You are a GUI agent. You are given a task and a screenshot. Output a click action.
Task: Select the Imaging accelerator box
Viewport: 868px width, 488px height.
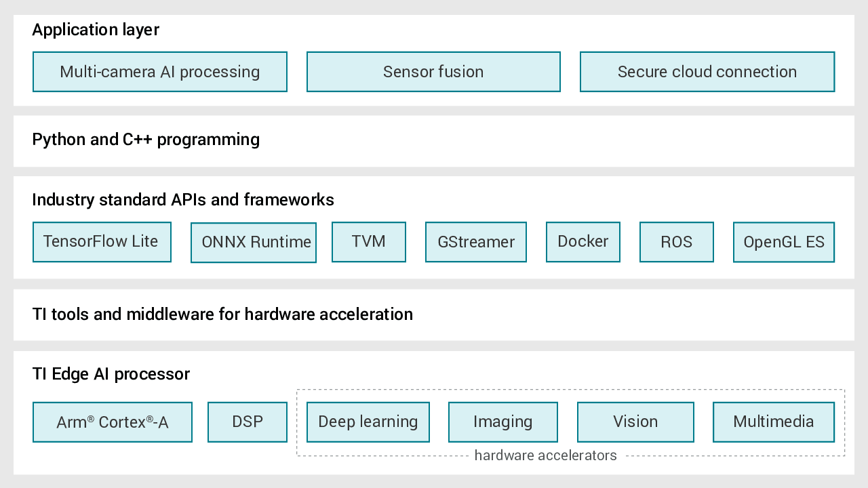[503, 422]
